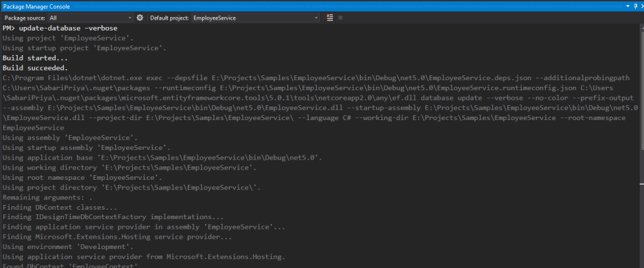
Task: Click the 'Finding IDesignTimeDbContextFactory implementations...' line
Action: click(x=113, y=217)
